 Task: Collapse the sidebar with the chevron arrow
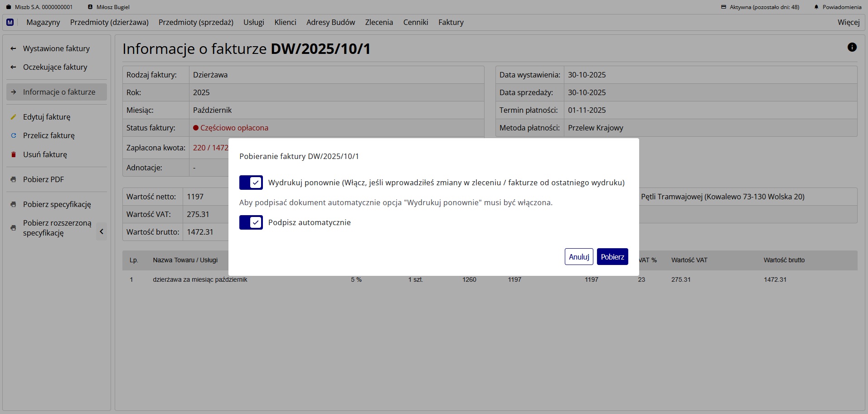point(102,231)
